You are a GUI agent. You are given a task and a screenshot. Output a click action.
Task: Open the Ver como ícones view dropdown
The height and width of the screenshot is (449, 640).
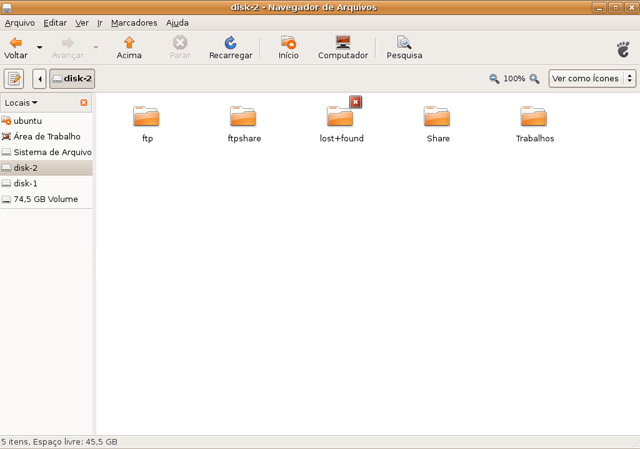pos(592,78)
